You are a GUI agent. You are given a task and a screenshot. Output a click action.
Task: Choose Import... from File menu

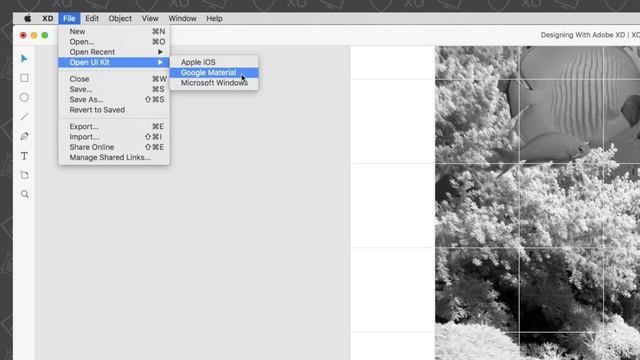click(114, 137)
